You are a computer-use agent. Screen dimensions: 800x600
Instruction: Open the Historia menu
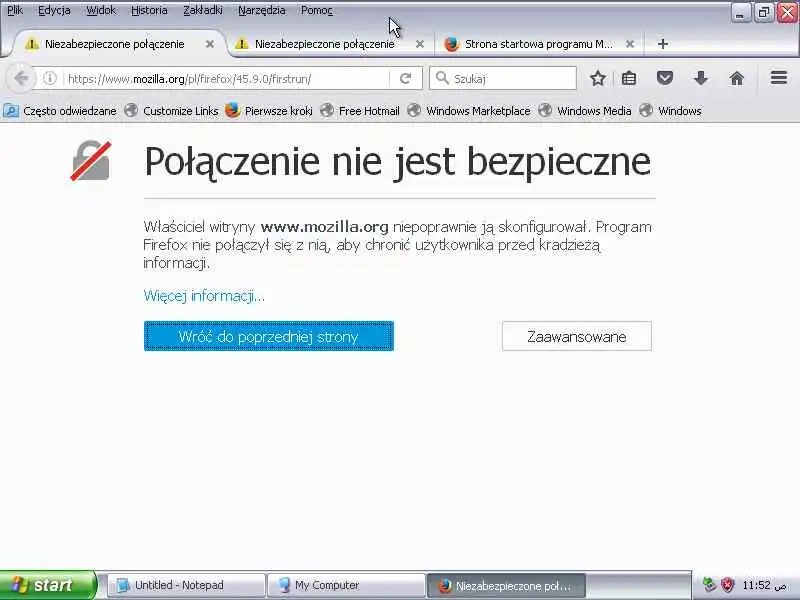point(149,10)
